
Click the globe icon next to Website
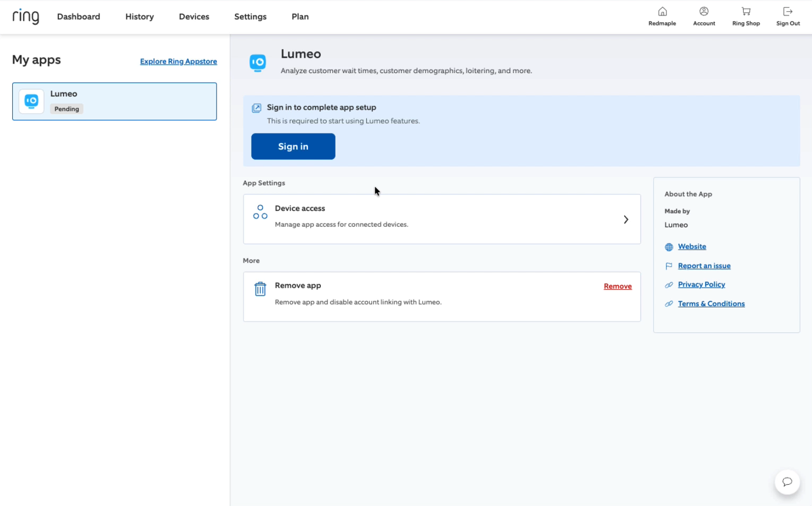click(669, 247)
